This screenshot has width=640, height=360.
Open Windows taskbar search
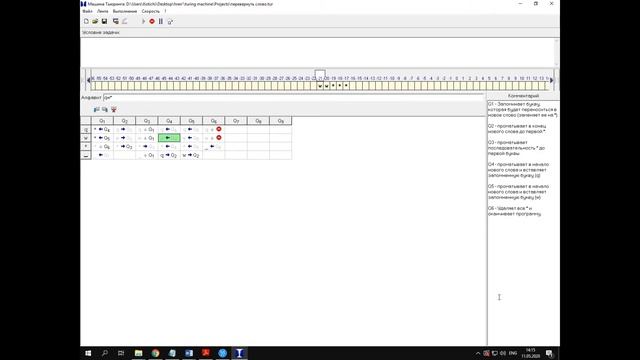click(x=105, y=353)
